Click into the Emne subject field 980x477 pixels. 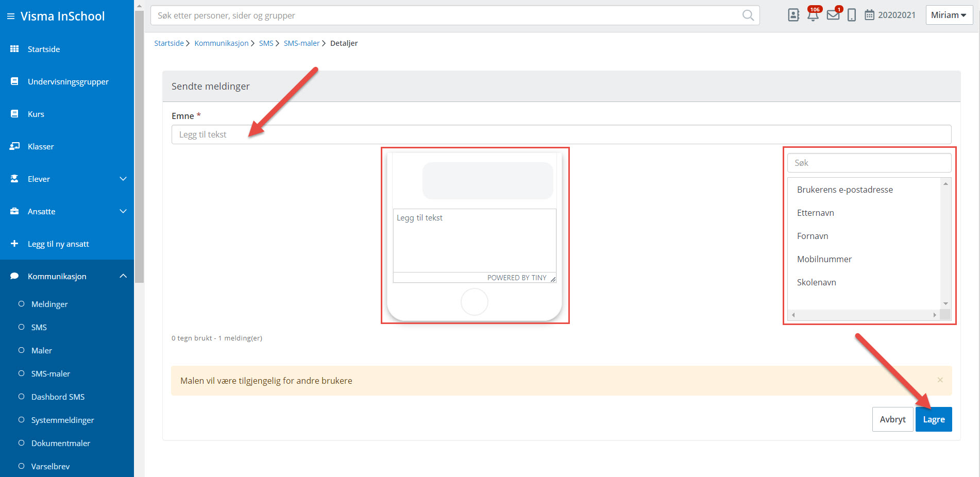click(x=561, y=134)
